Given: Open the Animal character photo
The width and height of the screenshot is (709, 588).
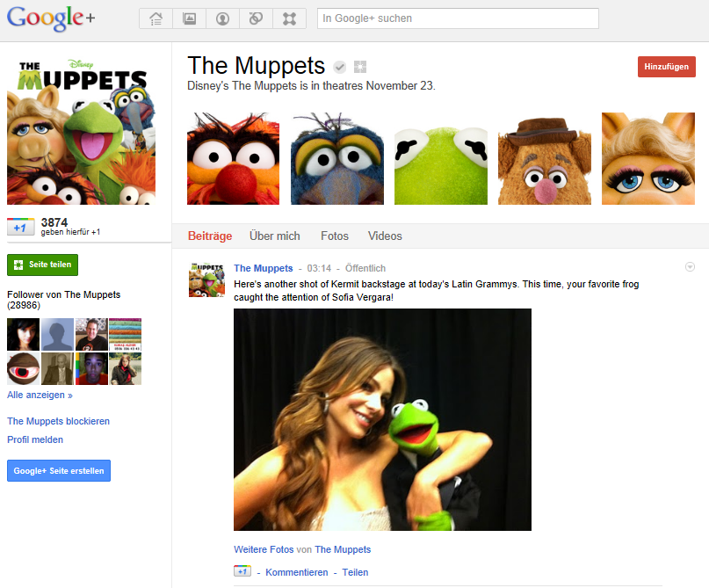Looking at the screenshot, I should pyautogui.click(x=234, y=158).
